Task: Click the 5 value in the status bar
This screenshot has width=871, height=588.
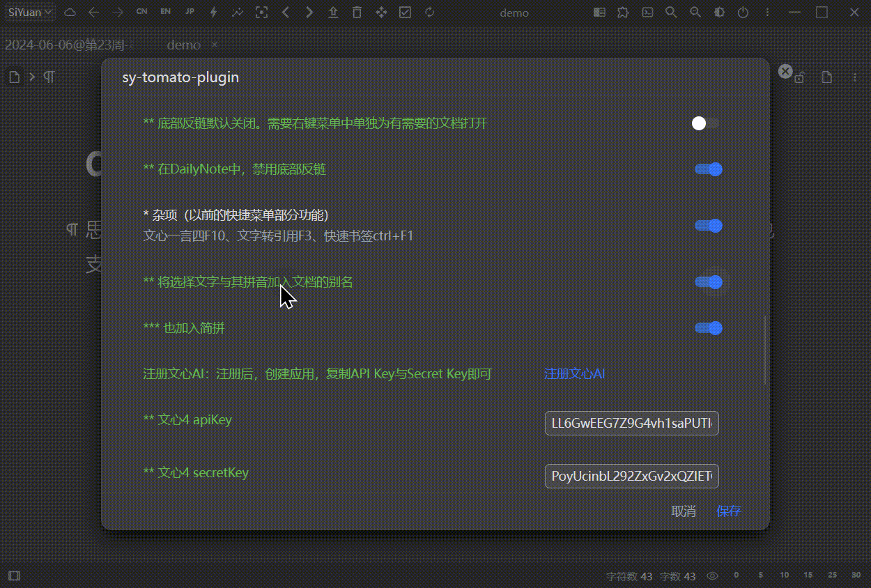Action: tap(760, 575)
